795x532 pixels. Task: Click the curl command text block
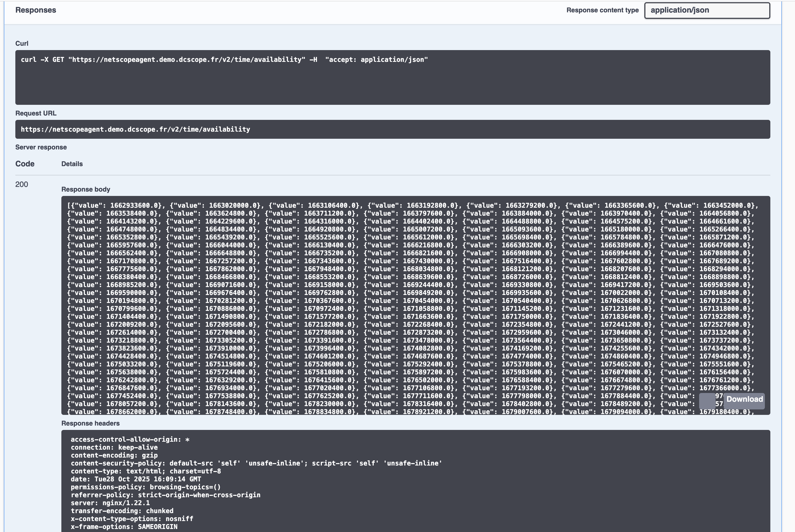click(x=224, y=60)
